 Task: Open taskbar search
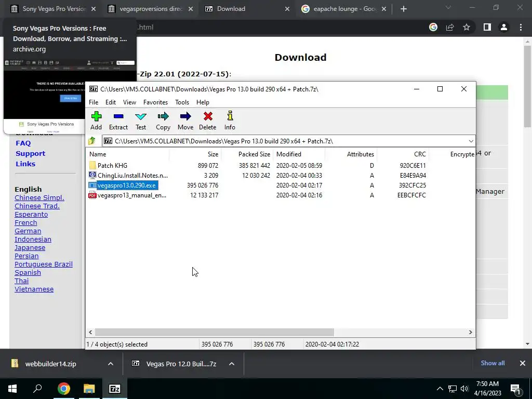coord(37,388)
